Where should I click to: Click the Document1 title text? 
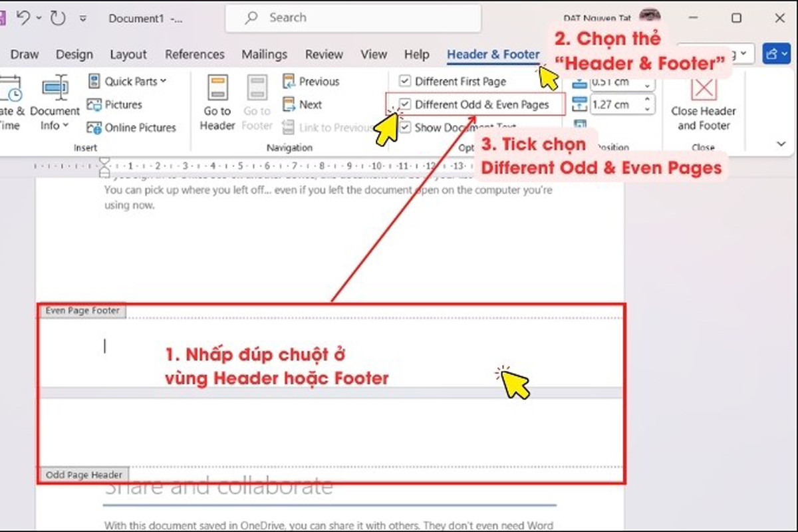136,19
